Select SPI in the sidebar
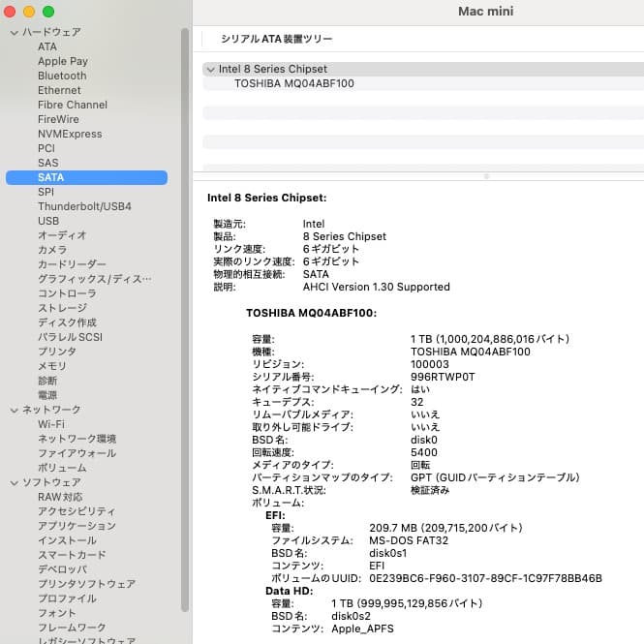 click(46, 192)
